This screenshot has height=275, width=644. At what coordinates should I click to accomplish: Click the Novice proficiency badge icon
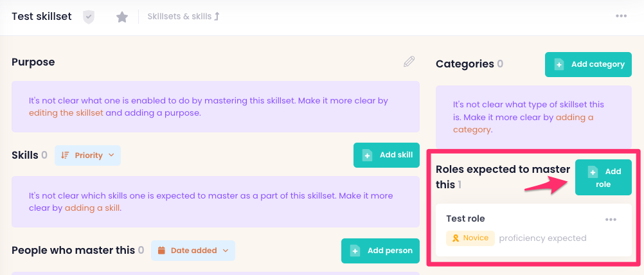456,238
